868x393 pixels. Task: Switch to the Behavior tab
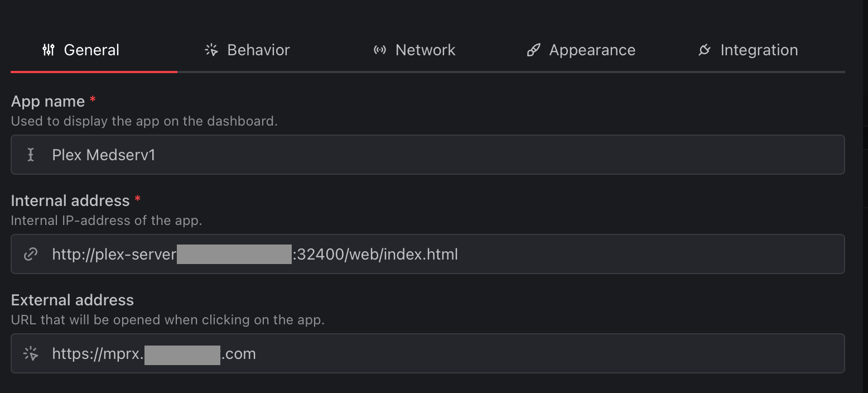coord(258,50)
